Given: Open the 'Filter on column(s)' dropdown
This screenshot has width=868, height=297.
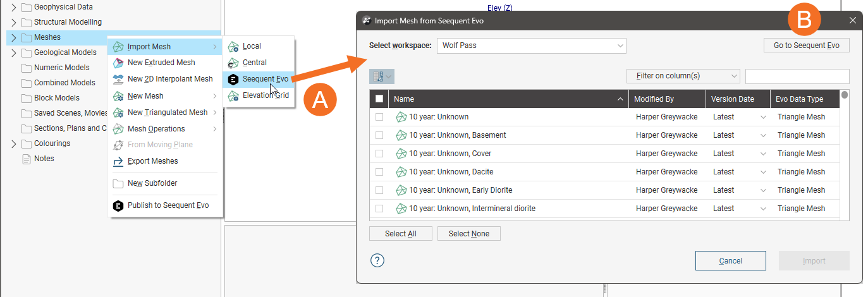Looking at the screenshot, I should (683, 76).
